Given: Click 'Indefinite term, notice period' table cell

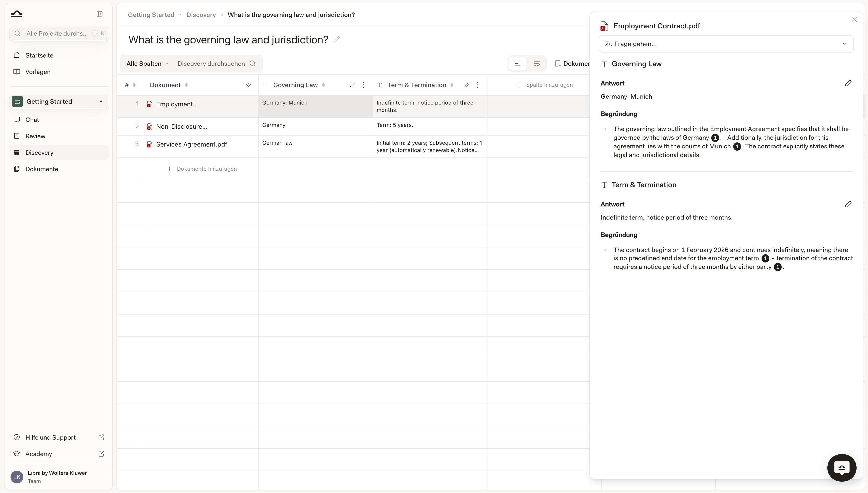Looking at the screenshot, I should (430, 107).
